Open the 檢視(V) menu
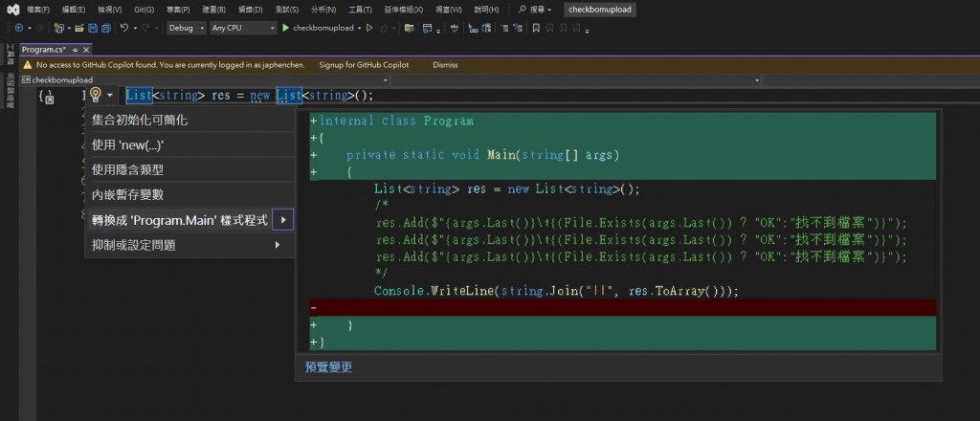This screenshot has width=980, height=421. (109, 10)
